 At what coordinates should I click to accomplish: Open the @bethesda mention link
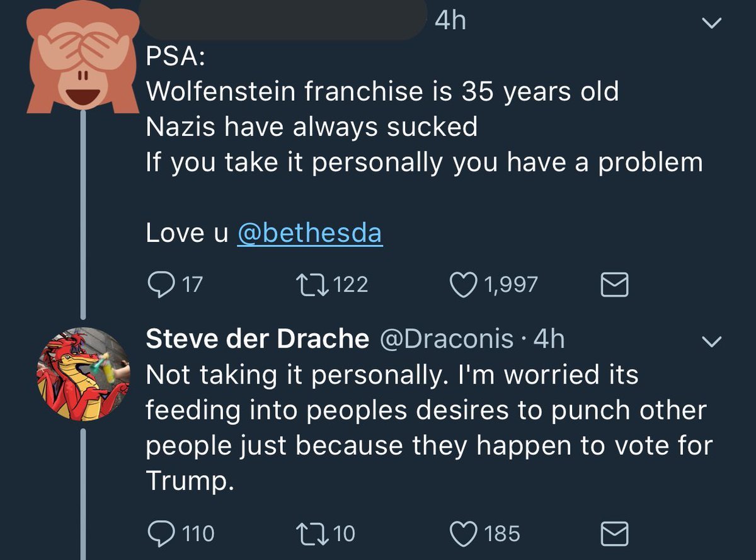(x=309, y=234)
